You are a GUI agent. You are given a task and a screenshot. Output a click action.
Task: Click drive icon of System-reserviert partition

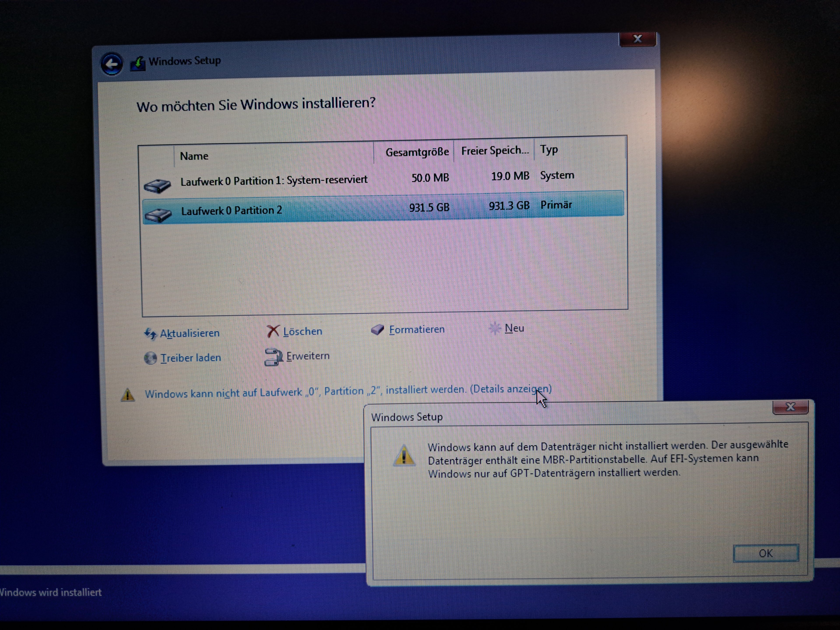coord(157,185)
